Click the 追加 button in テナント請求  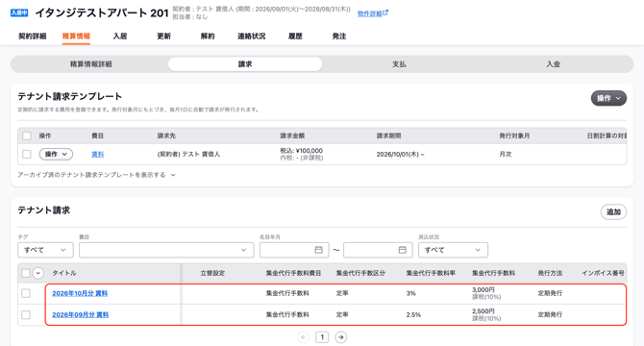coord(613,211)
